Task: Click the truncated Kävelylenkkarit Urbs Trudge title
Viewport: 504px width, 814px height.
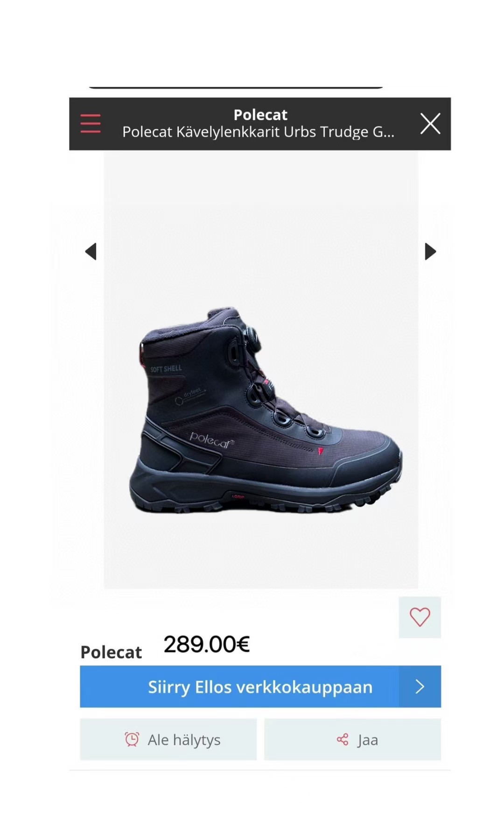Action: click(258, 132)
